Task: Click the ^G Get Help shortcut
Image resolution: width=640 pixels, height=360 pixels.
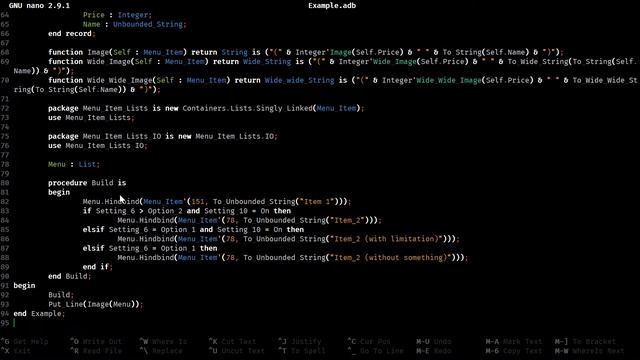Action: click(24, 341)
